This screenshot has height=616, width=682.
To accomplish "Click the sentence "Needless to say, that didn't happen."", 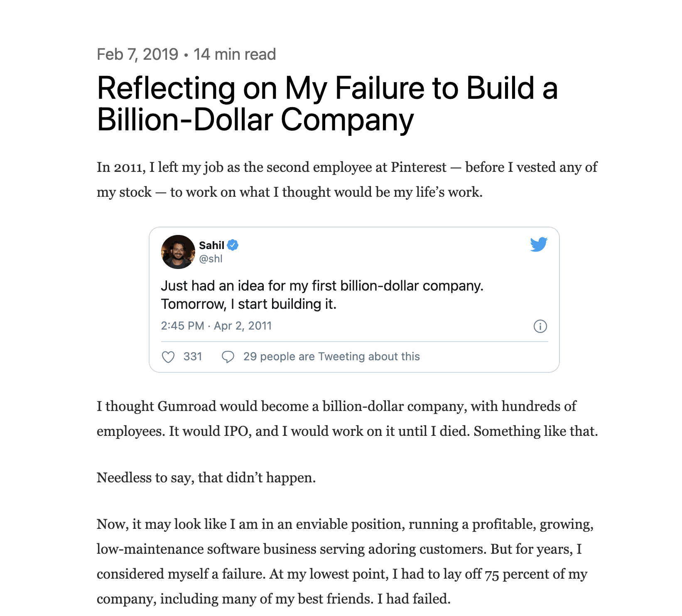I will pyautogui.click(x=206, y=478).
